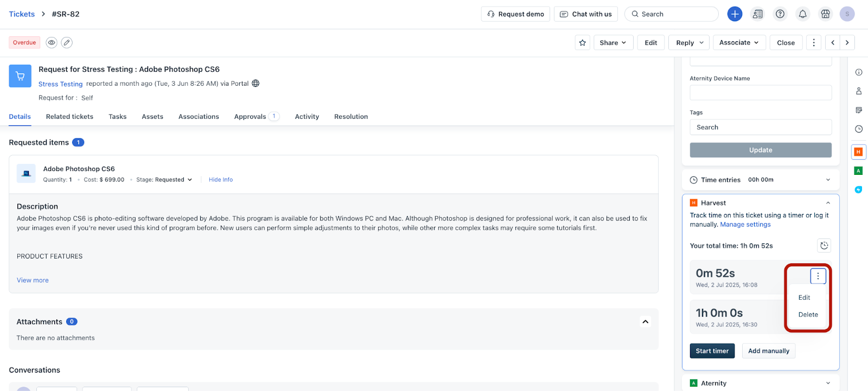Open the ticket info icon in right sidebar
The height and width of the screenshot is (391, 868).
859,72
